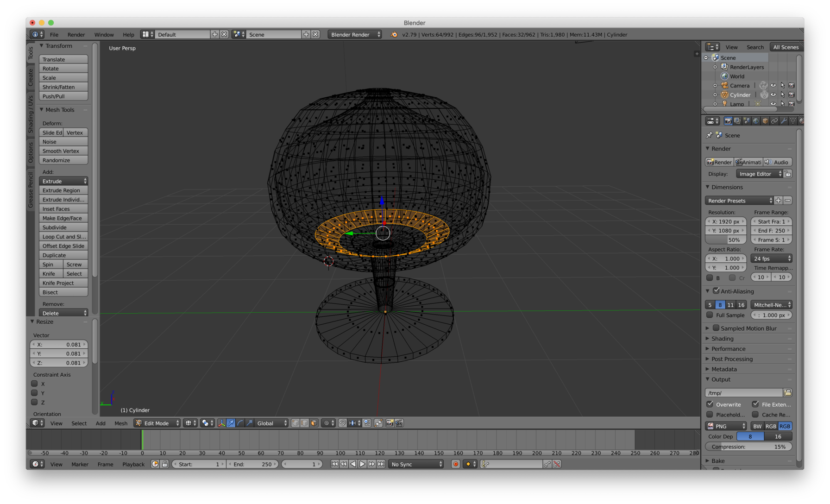The width and height of the screenshot is (830, 504).
Task: Click the Smooth Vertex button
Action: tap(63, 151)
